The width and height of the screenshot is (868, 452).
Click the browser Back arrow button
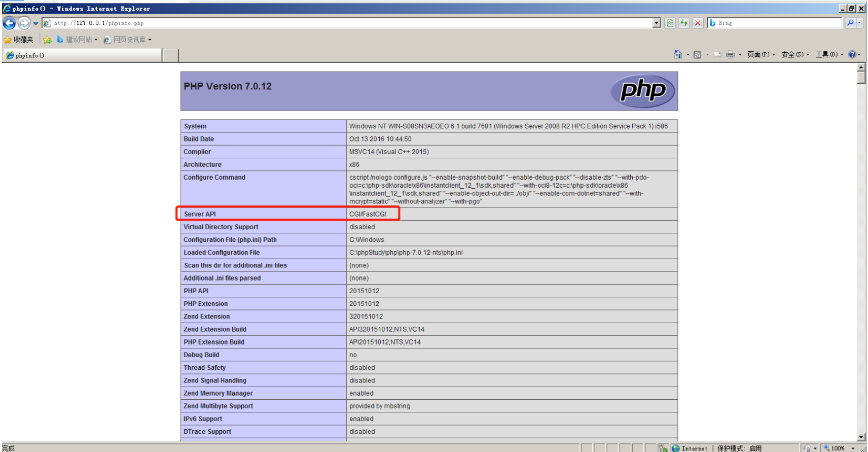pyautogui.click(x=9, y=23)
